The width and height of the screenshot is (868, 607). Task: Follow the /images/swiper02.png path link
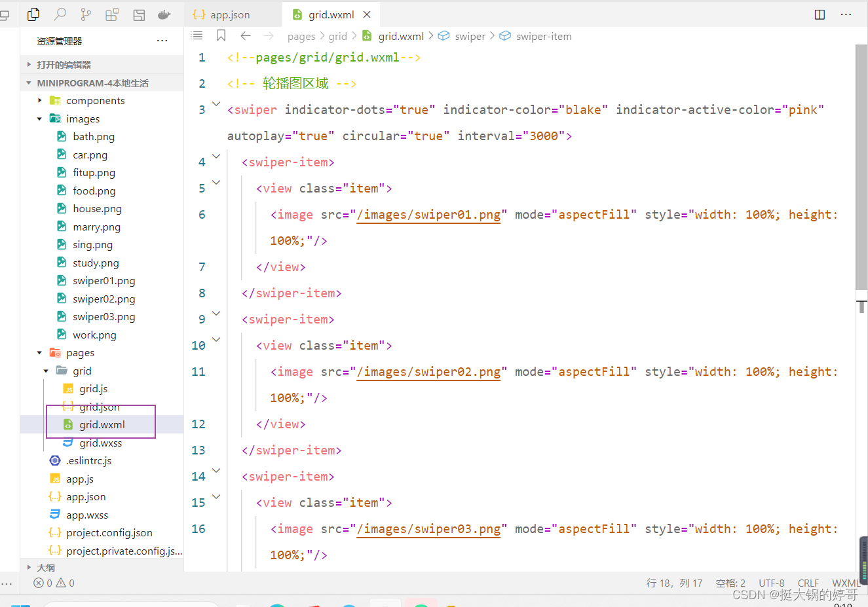pos(429,372)
